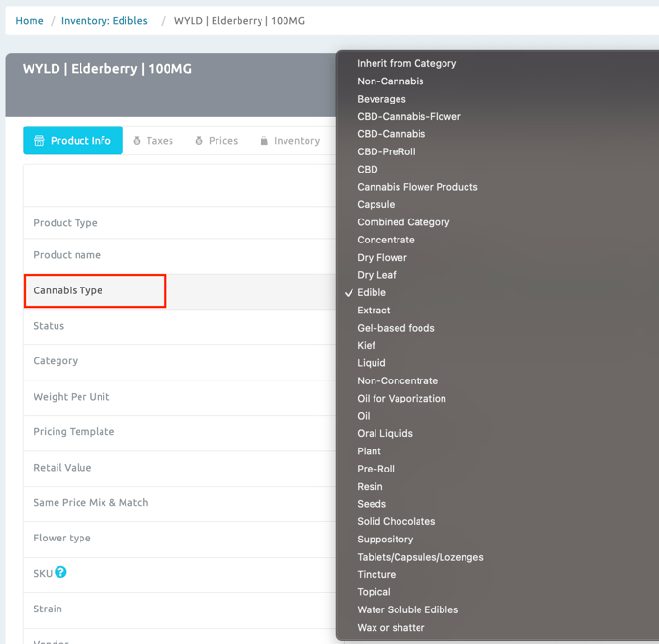The image size is (659, 644).
Task: Switch to the Product Info tab
Action: click(x=73, y=141)
